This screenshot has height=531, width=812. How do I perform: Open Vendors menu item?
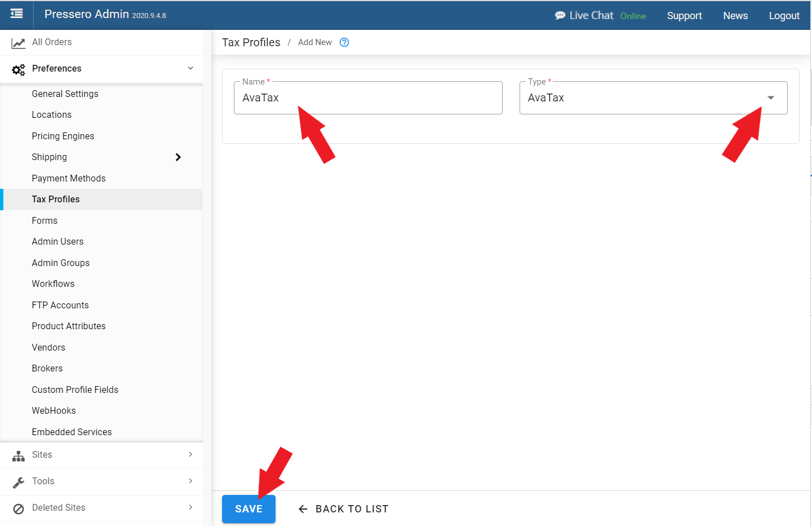pyautogui.click(x=48, y=348)
